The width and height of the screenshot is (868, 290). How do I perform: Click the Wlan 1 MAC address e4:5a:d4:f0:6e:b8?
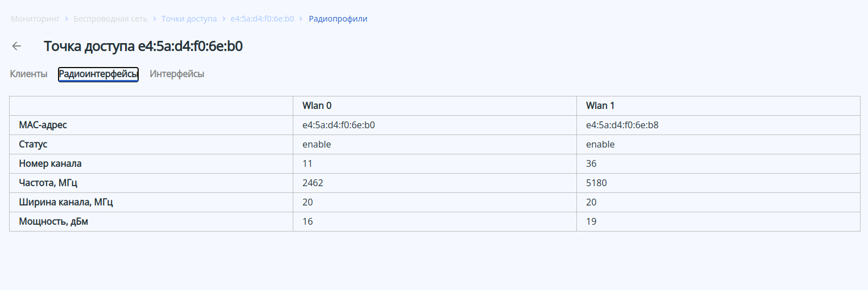(x=622, y=125)
